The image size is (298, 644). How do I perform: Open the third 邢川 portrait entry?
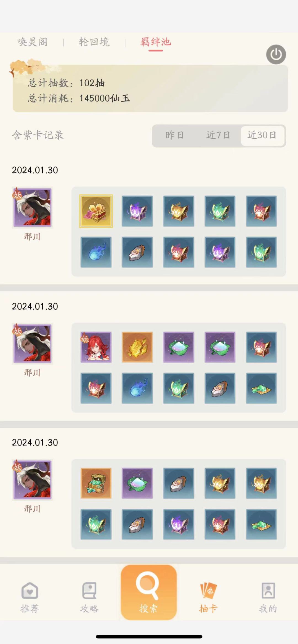(32, 480)
